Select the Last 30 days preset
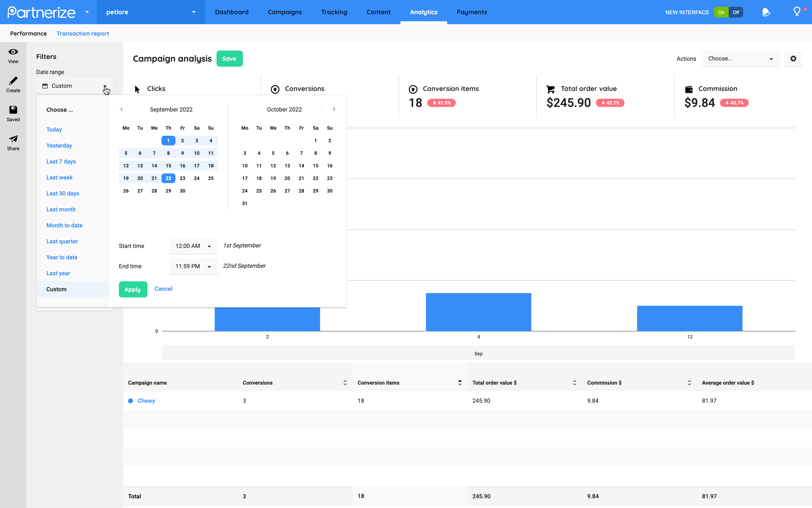 pyautogui.click(x=63, y=194)
